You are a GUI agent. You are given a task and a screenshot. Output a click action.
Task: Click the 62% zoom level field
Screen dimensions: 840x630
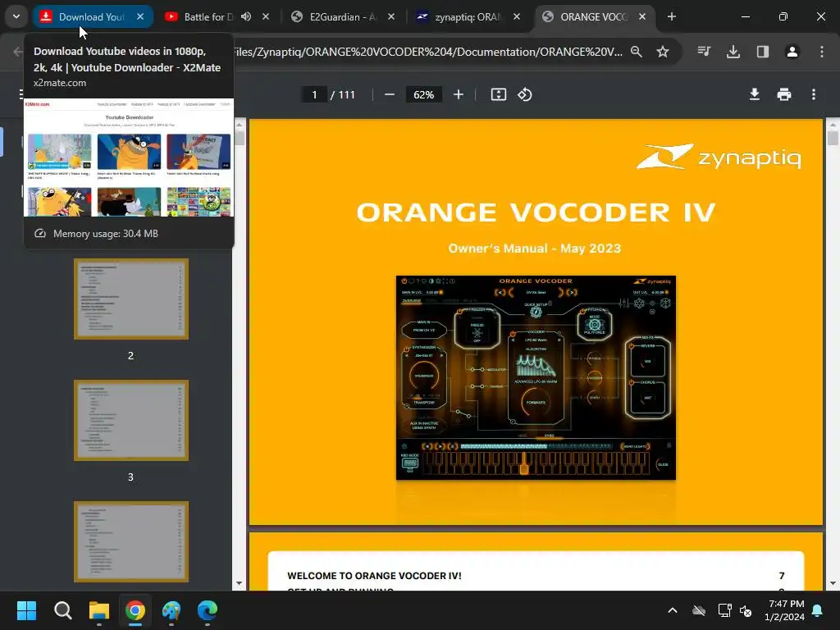(x=424, y=95)
